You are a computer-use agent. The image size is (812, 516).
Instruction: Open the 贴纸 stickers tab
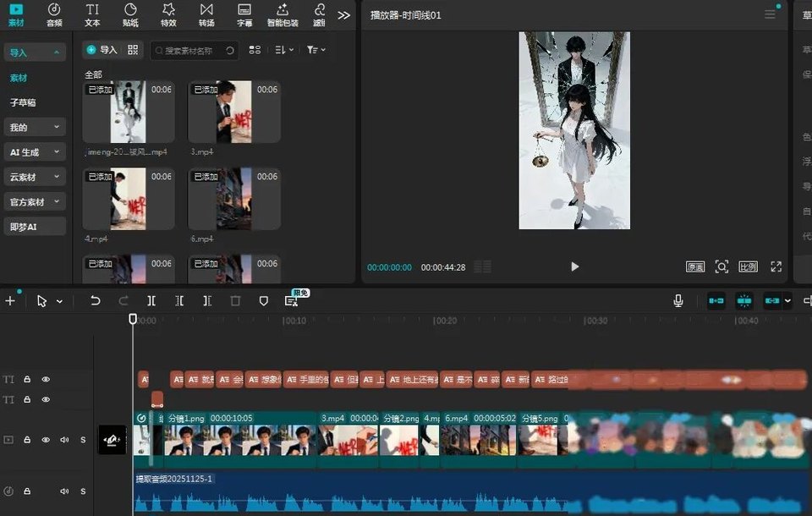coord(130,14)
